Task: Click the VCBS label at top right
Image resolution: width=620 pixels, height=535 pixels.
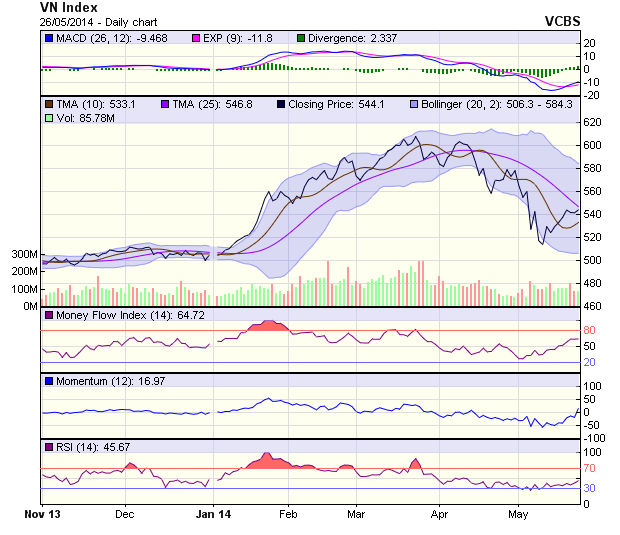Action: 563,21
